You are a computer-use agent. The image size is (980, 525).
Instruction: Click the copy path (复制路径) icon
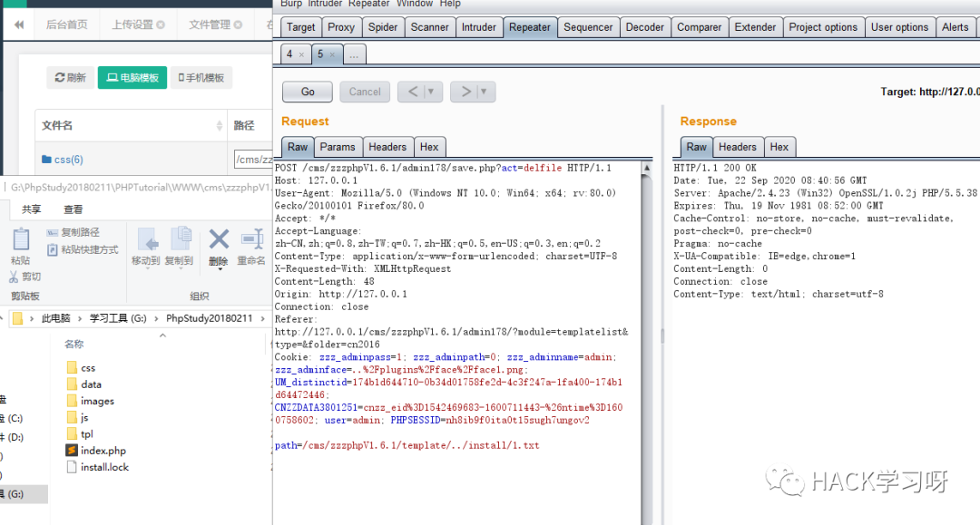52,232
